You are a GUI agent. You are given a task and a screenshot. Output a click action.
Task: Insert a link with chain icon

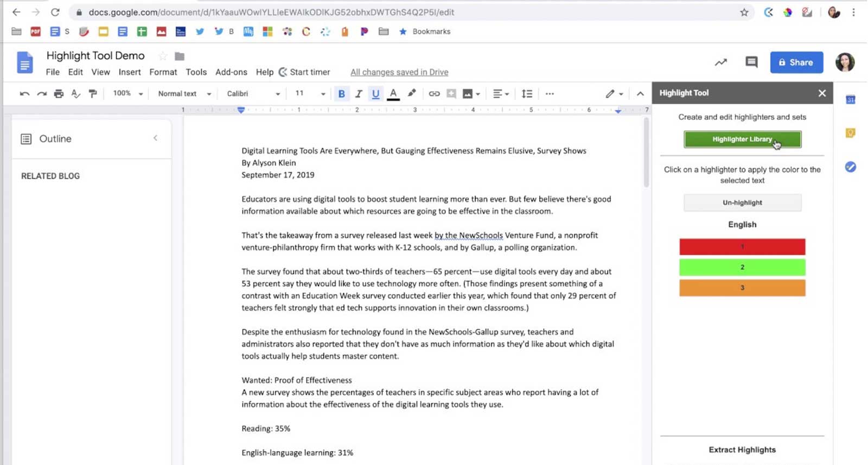pos(434,94)
